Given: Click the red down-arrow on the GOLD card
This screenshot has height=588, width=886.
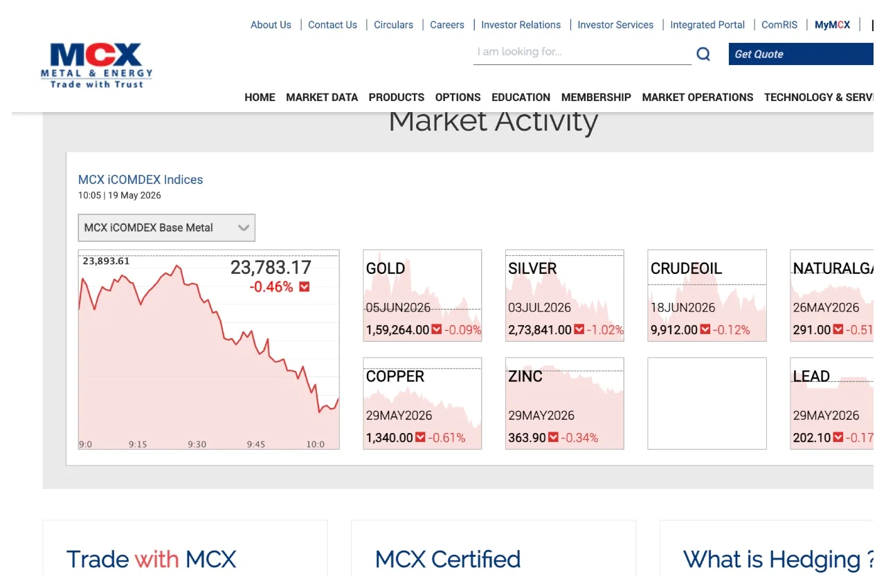Looking at the screenshot, I should [x=437, y=330].
